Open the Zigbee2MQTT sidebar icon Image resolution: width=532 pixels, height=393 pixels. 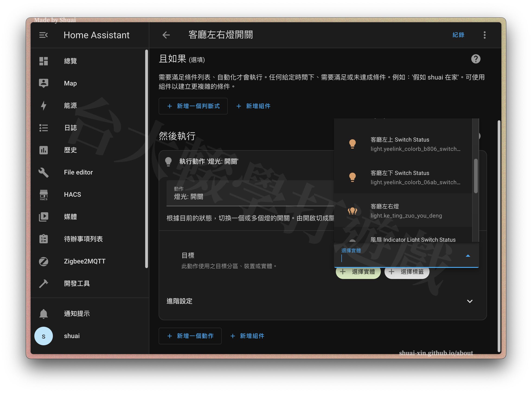coord(44,261)
